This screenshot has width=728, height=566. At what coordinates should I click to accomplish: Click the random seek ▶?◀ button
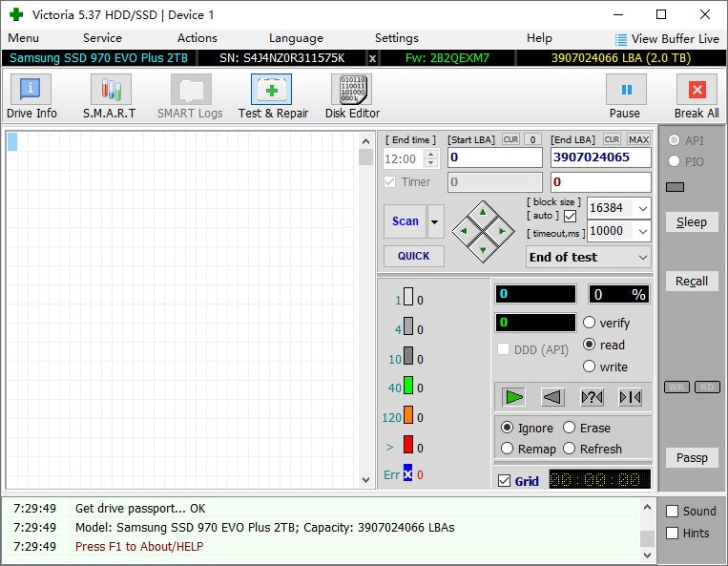pos(592,397)
